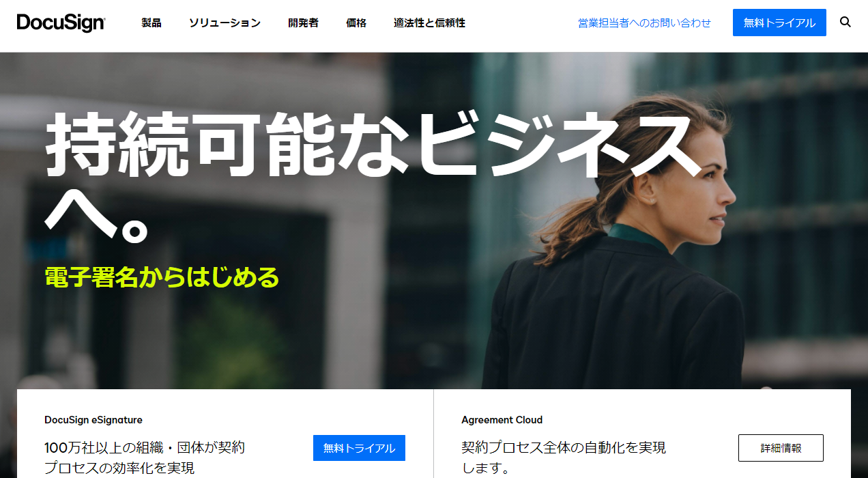Expand the 適法性と信頼性 menu
This screenshot has height=478, width=868.
point(429,23)
